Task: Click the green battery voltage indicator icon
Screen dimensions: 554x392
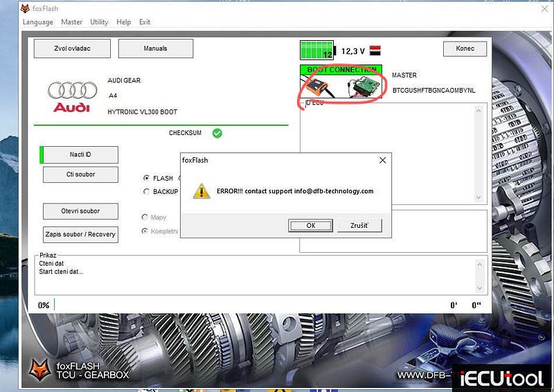Action: pyautogui.click(x=317, y=50)
